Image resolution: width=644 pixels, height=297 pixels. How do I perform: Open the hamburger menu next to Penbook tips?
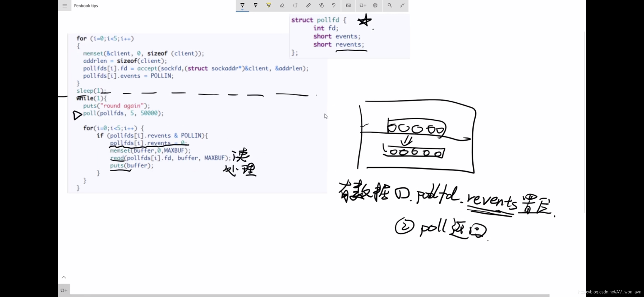pos(65,6)
